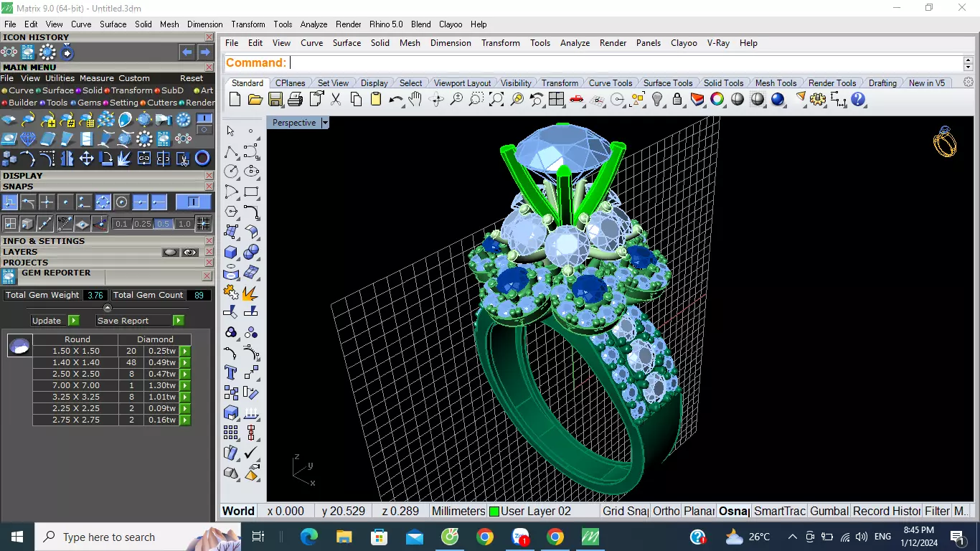Click the blue diamond gem icon in Main Menu
This screenshot has height=551, width=980.
click(28, 138)
